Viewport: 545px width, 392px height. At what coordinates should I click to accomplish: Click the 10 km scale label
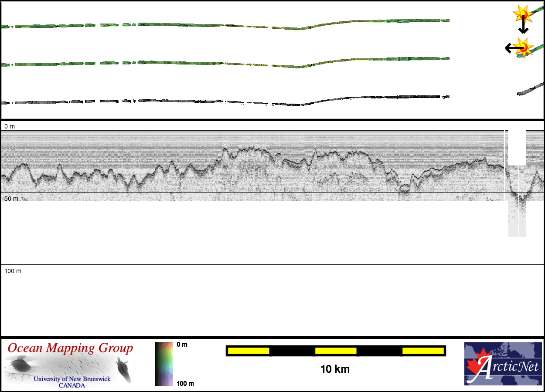coord(335,370)
